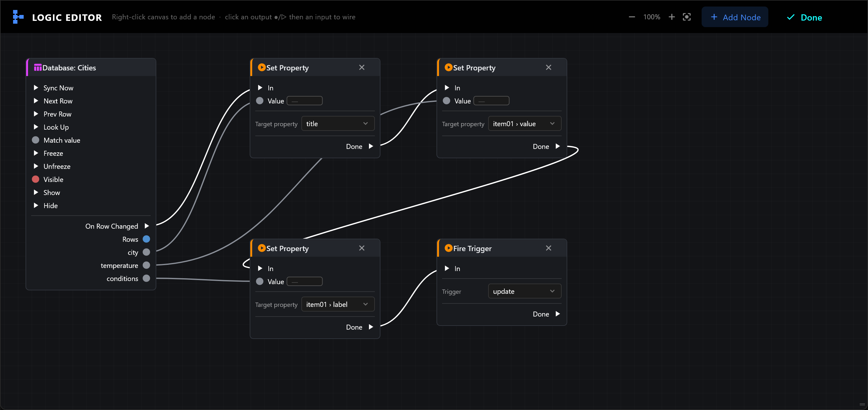868x410 pixels.
Task: Click the Database: Cities table icon
Action: pyautogui.click(x=38, y=67)
